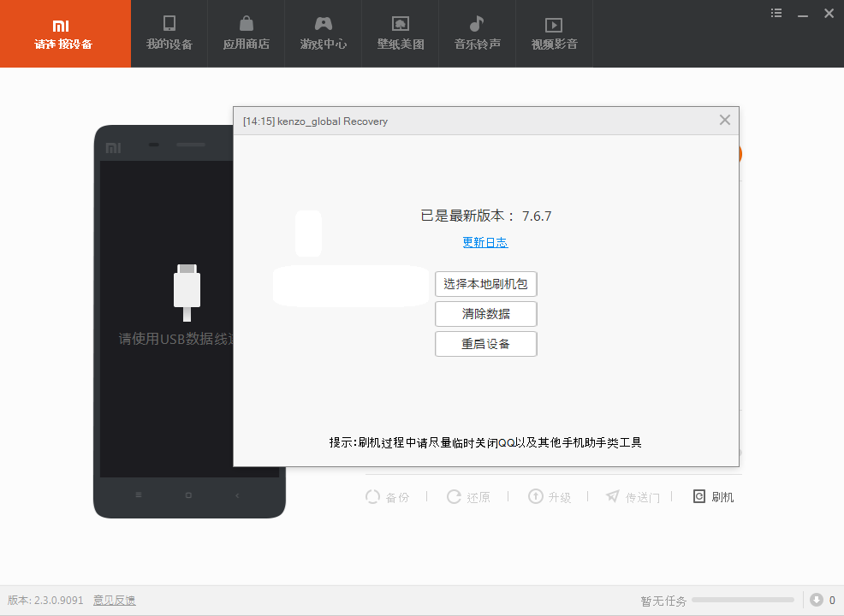
Task: Go to 游戏中心 gamepad icon
Action: click(323, 25)
